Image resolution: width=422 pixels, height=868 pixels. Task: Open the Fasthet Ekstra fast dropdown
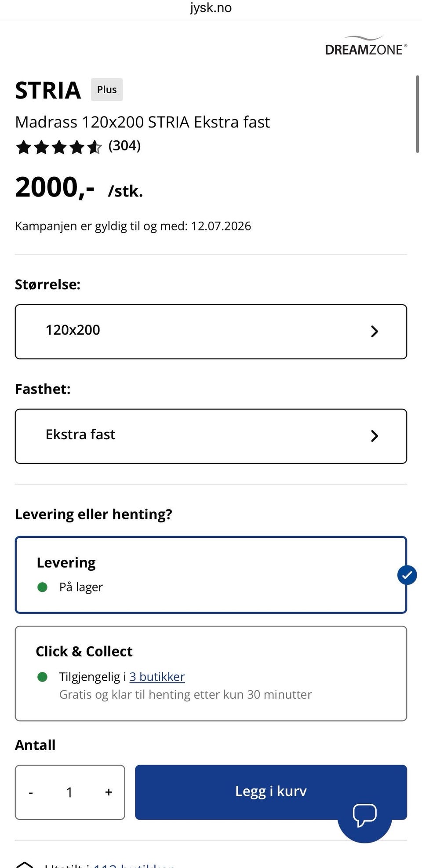(211, 436)
